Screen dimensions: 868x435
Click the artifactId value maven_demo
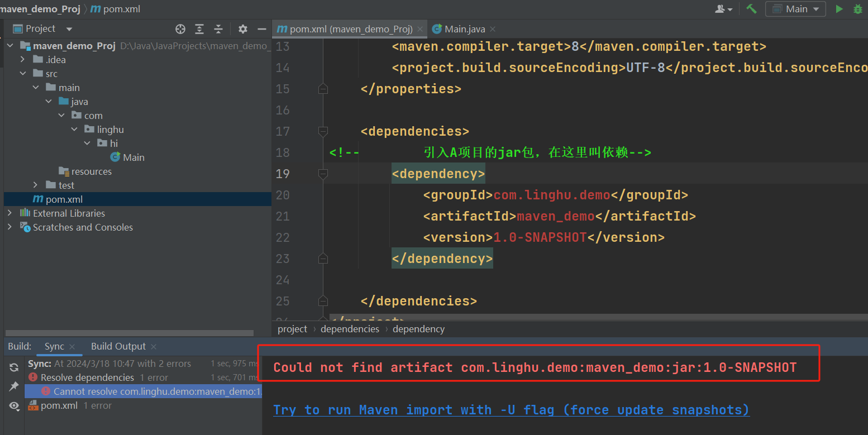(556, 216)
